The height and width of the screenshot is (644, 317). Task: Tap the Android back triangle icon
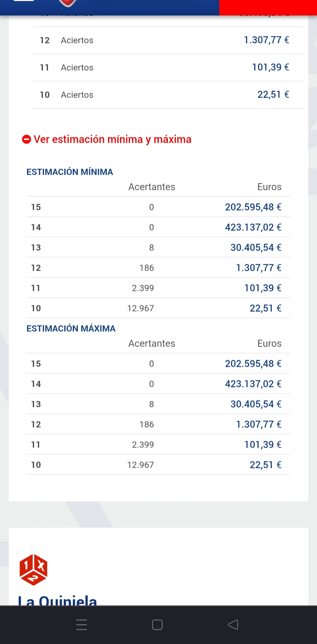pyautogui.click(x=233, y=625)
